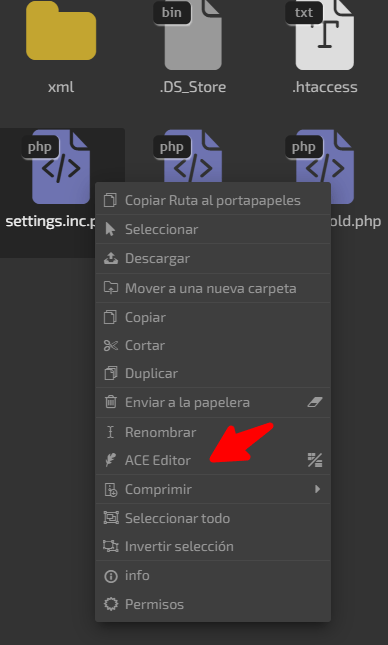Choose Copiar in the context menu
The width and height of the screenshot is (388, 645).
tap(213, 317)
